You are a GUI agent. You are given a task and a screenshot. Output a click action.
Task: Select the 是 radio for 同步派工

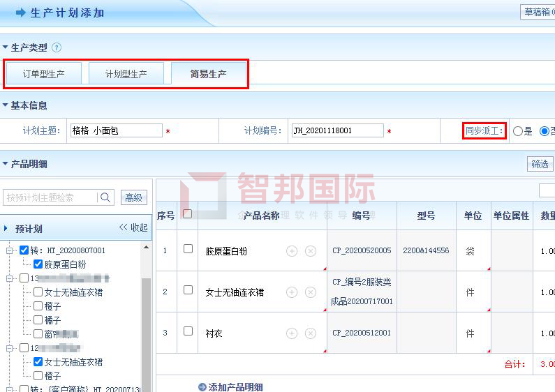pos(517,131)
